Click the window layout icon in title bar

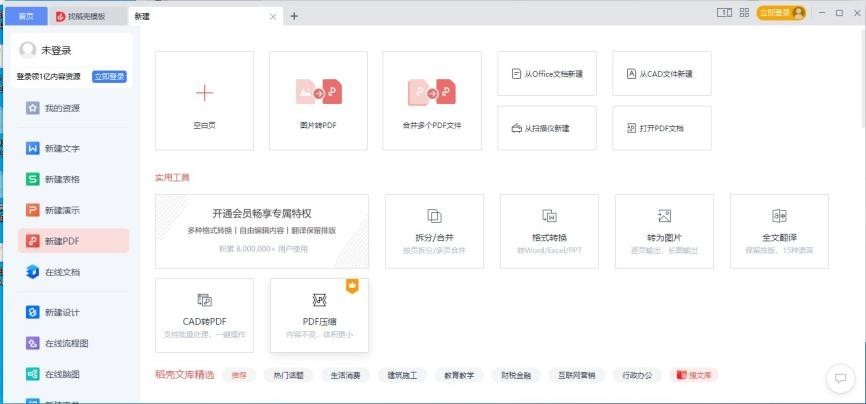(x=725, y=12)
